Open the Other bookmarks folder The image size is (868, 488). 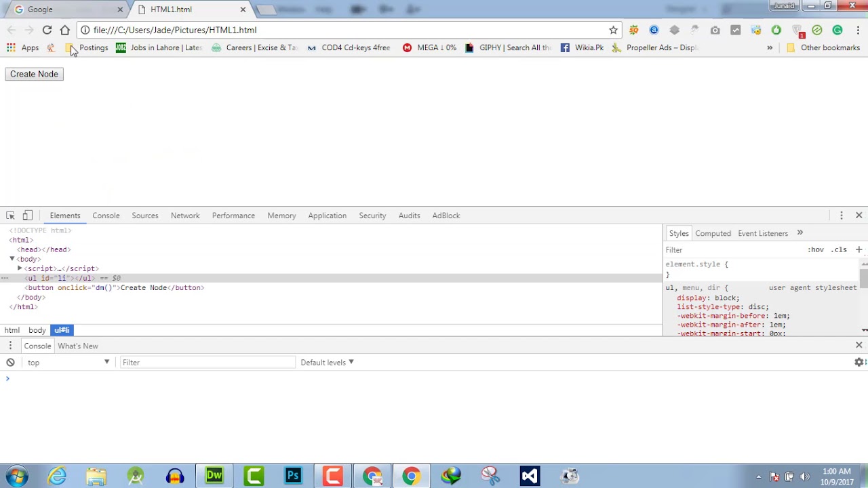pyautogui.click(x=823, y=47)
